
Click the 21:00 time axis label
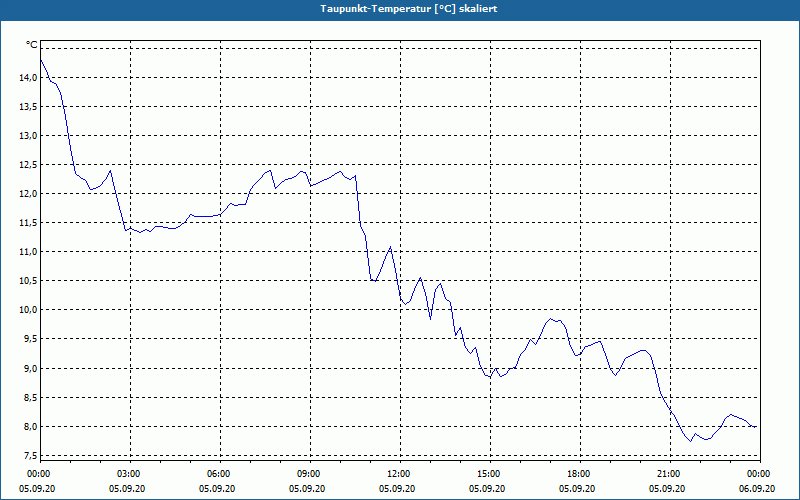[670, 474]
